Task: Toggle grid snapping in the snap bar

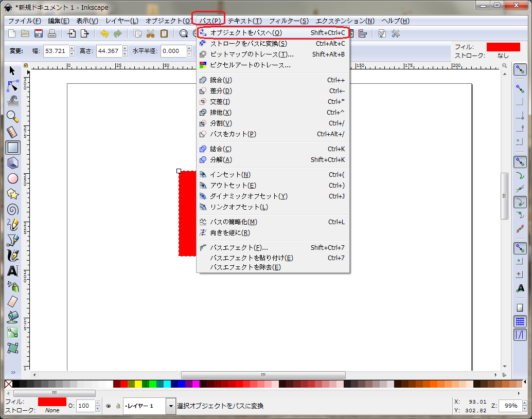Action: 520,321
